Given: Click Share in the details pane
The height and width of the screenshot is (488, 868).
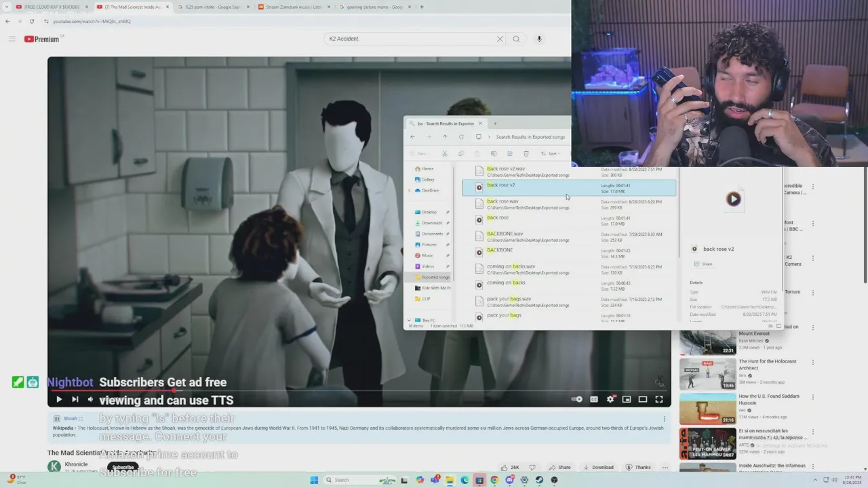Looking at the screenshot, I should tap(703, 264).
